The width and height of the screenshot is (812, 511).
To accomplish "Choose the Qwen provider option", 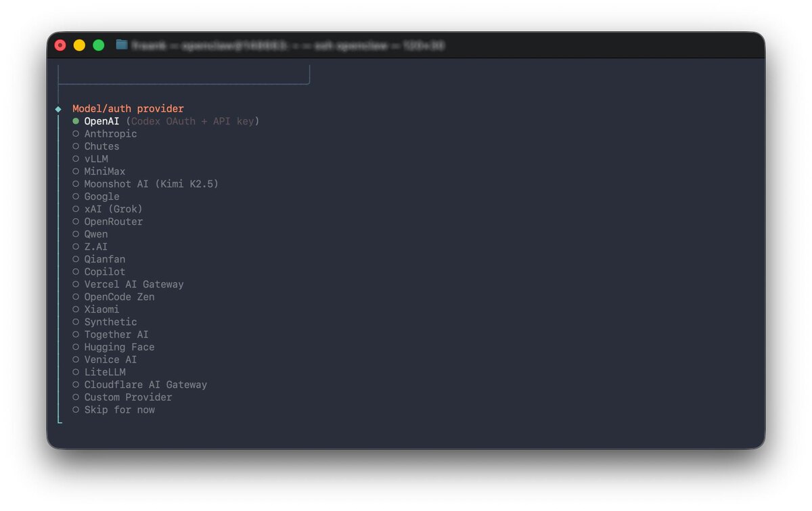I will pyautogui.click(x=90, y=234).
